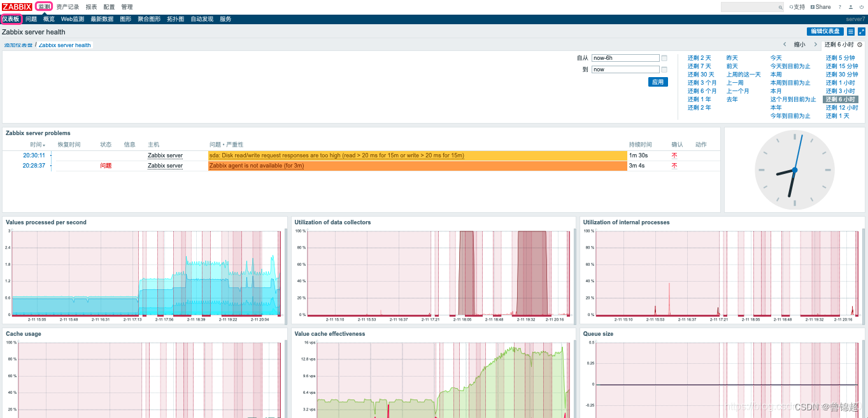The image size is (868, 418).
Task: Open host menu for Zabbix server on sda row
Action: (x=165, y=155)
